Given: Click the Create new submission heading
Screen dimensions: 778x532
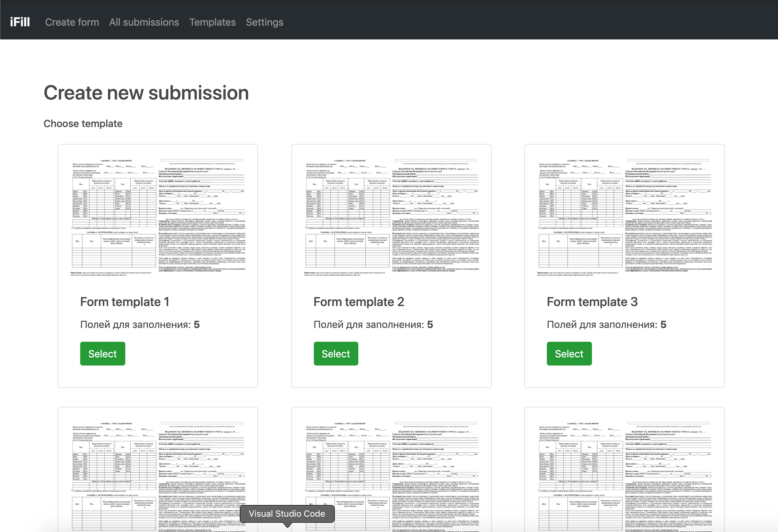Looking at the screenshot, I should coord(146,93).
